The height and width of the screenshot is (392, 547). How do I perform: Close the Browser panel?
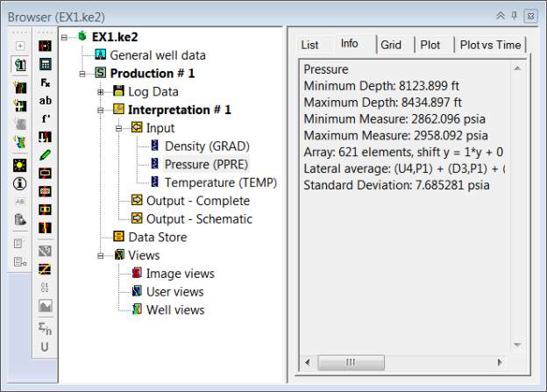point(530,16)
